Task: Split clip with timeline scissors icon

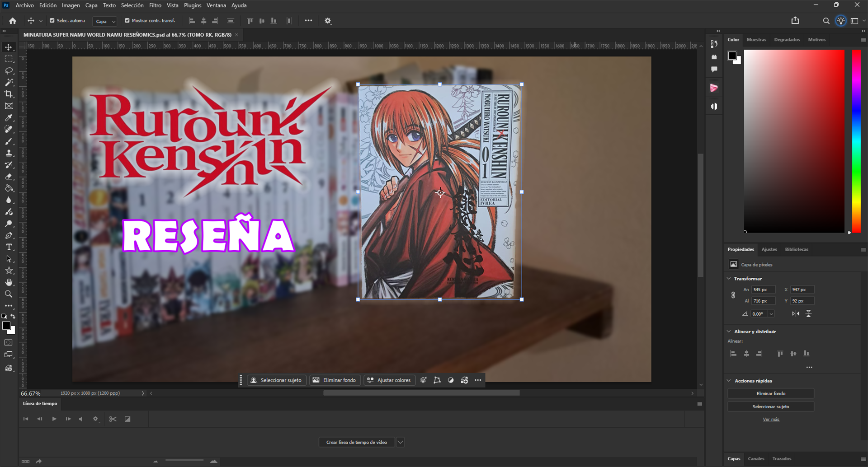Action: pyautogui.click(x=113, y=419)
